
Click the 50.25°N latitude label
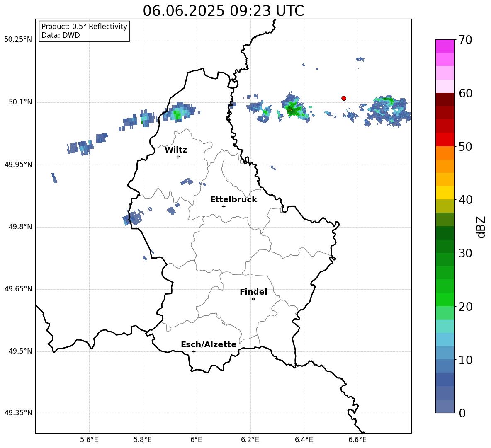pos(18,40)
